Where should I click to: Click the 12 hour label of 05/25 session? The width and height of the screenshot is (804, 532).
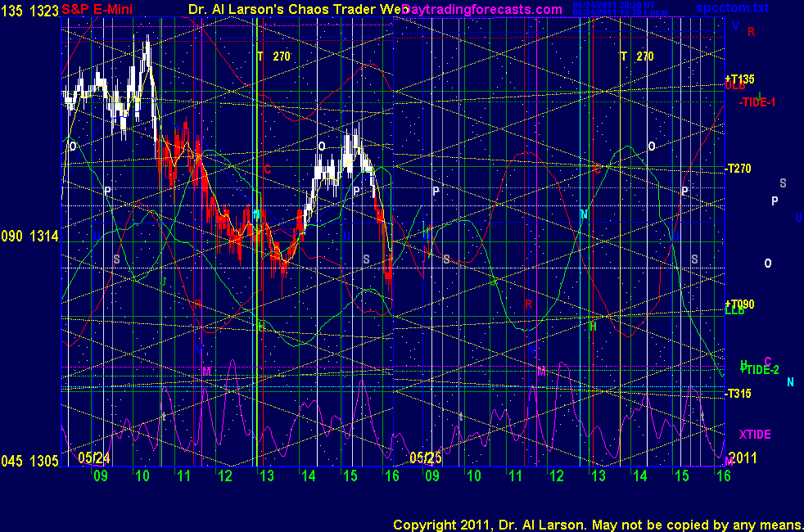(x=557, y=476)
